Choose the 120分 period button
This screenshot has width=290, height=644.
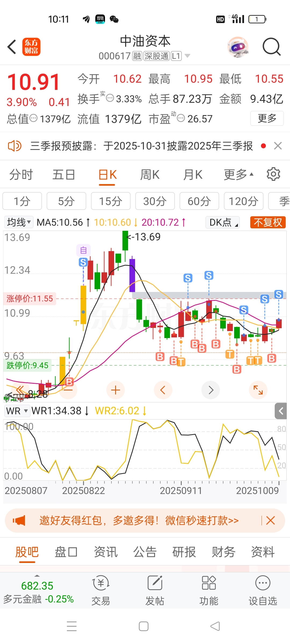pos(244,201)
